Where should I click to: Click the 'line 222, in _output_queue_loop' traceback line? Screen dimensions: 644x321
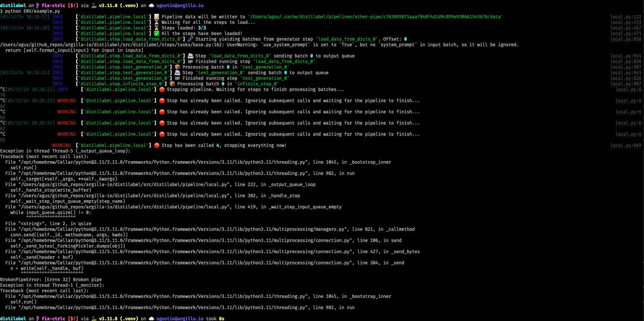point(160,185)
